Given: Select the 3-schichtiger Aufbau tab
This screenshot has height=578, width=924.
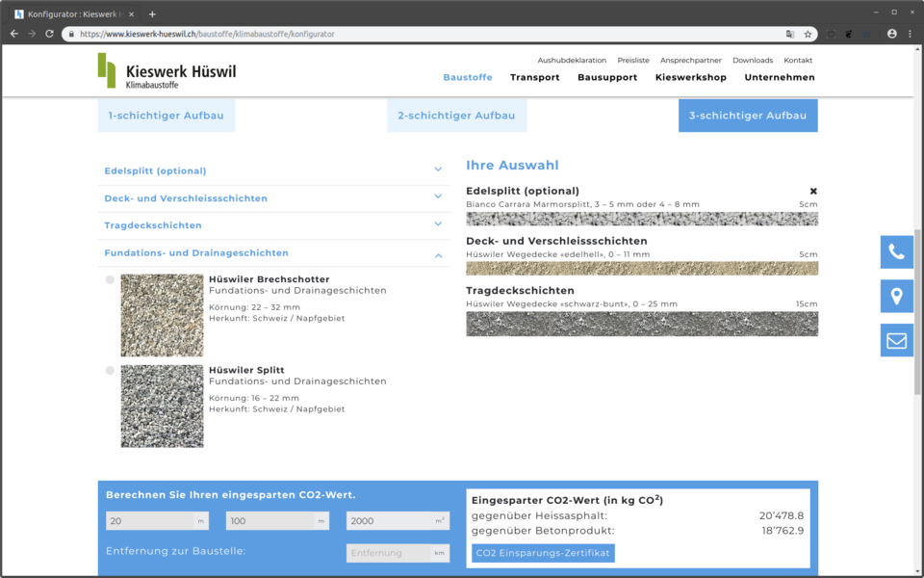Looking at the screenshot, I should (x=748, y=116).
